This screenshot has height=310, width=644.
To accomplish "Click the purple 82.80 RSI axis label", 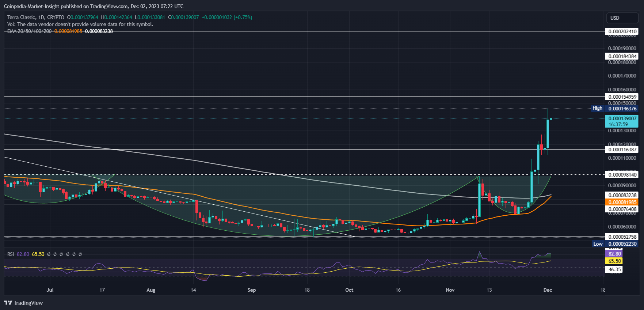I will point(614,254).
